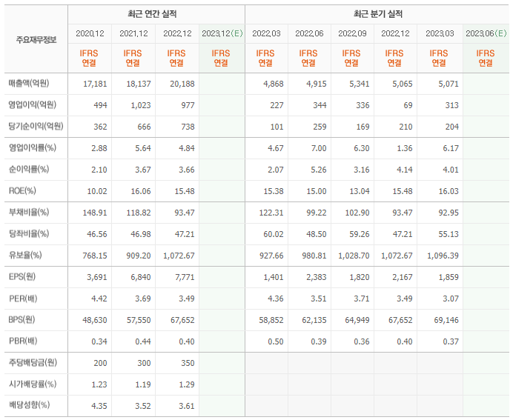Click the 최근 분기 실적 header
The width and height of the screenshot is (513, 420).
click(x=378, y=14)
